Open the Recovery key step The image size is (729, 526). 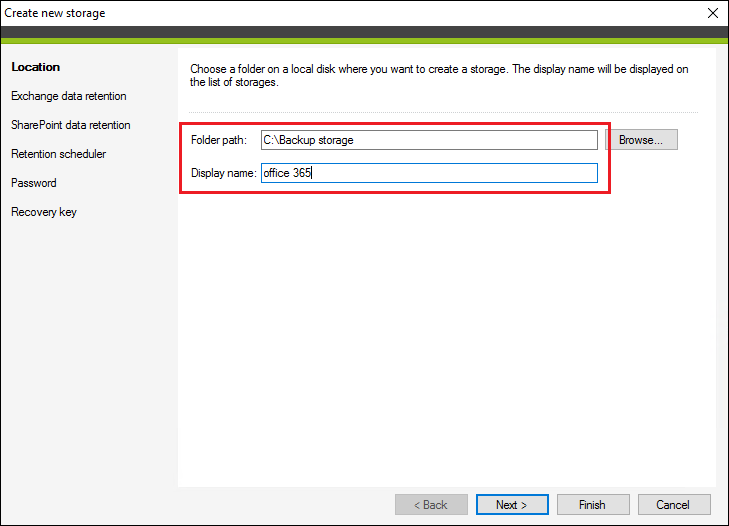click(x=44, y=212)
